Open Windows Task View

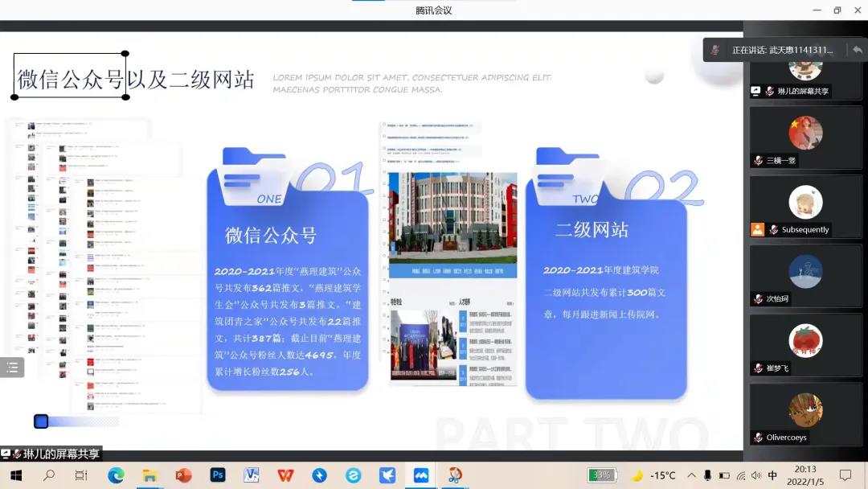tap(81, 475)
